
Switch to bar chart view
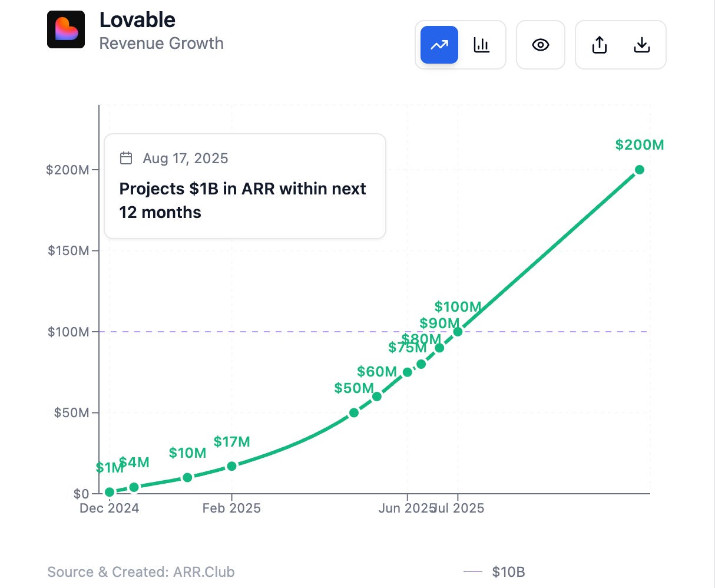482,45
